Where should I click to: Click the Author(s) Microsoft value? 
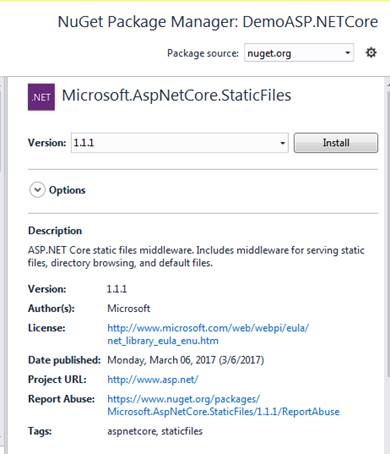[x=129, y=308]
